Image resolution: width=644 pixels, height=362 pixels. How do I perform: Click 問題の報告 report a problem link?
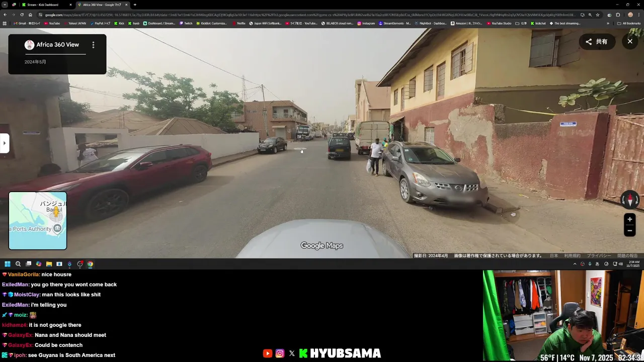click(x=627, y=256)
